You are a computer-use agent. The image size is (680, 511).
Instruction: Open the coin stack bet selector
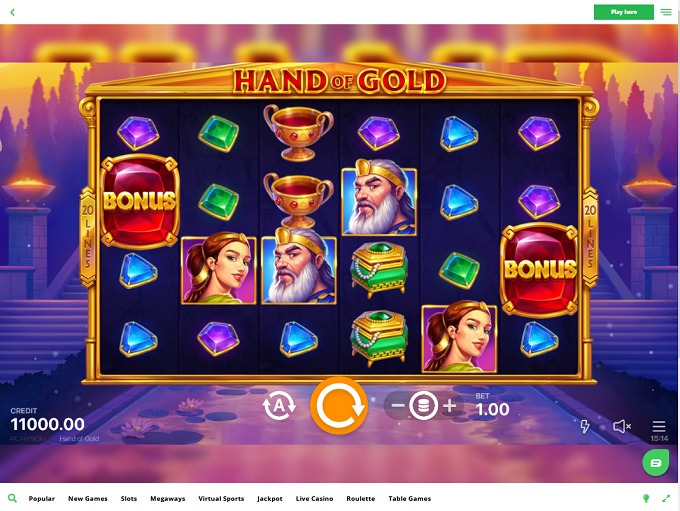[x=423, y=406]
